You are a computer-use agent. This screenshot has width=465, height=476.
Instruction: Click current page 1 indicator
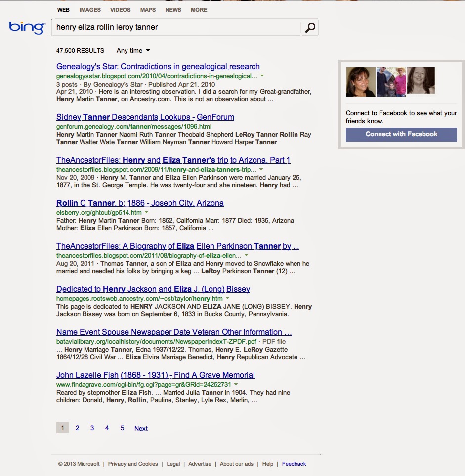click(62, 428)
